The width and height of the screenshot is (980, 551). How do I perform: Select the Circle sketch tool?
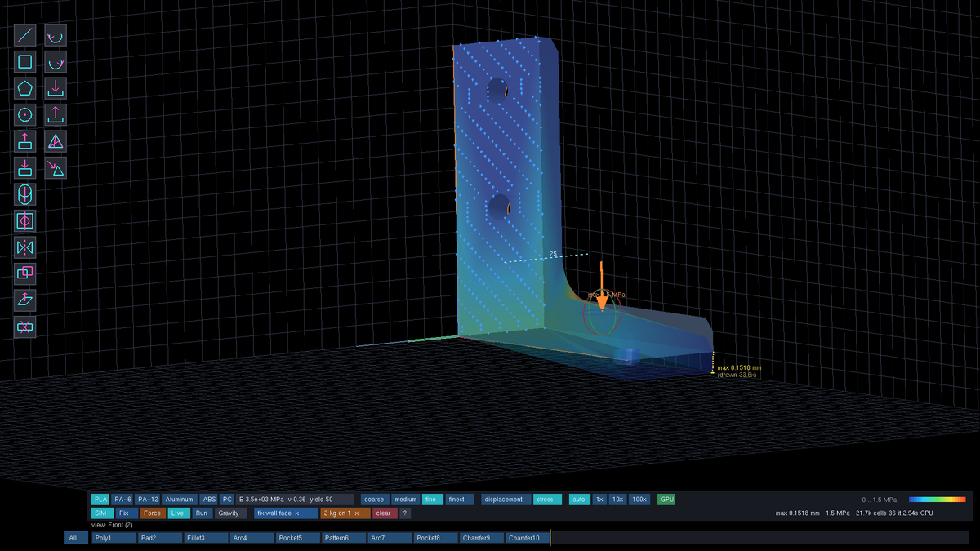click(x=25, y=114)
